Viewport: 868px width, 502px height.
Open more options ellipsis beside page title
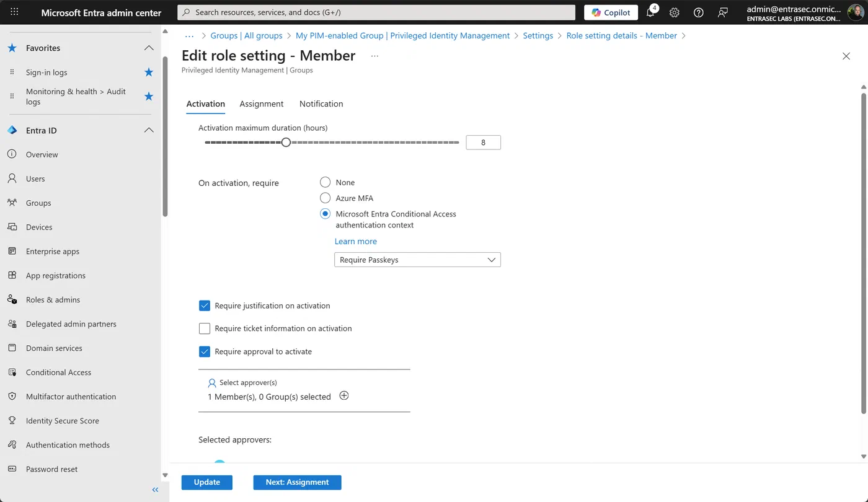pyautogui.click(x=374, y=56)
